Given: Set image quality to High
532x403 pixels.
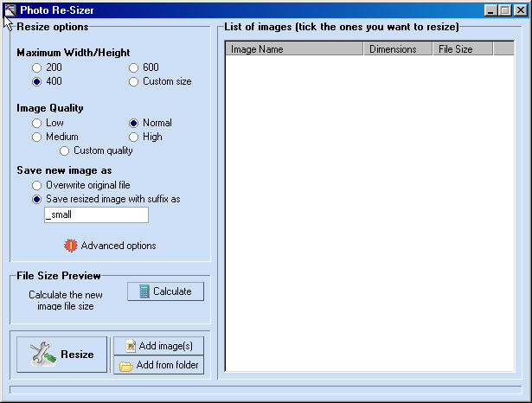Looking at the screenshot, I should (x=134, y=137).
